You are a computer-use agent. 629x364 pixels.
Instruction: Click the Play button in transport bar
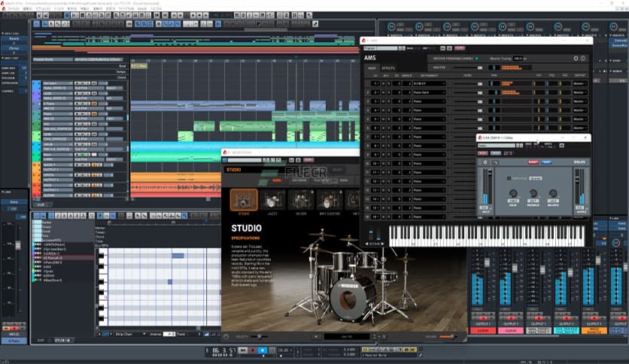262,350
